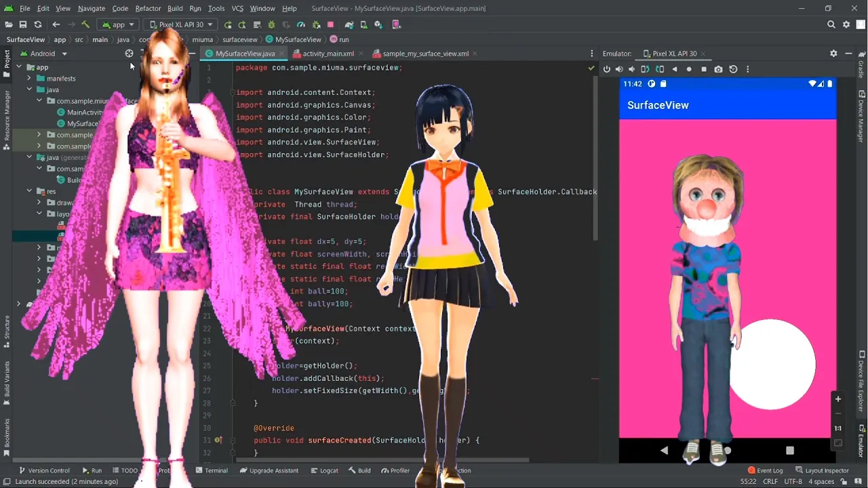The height and width of the screenshot is (488, 868).
Task: Toggle the Bookmarks side tab
Action: click(x=7, y=436)
